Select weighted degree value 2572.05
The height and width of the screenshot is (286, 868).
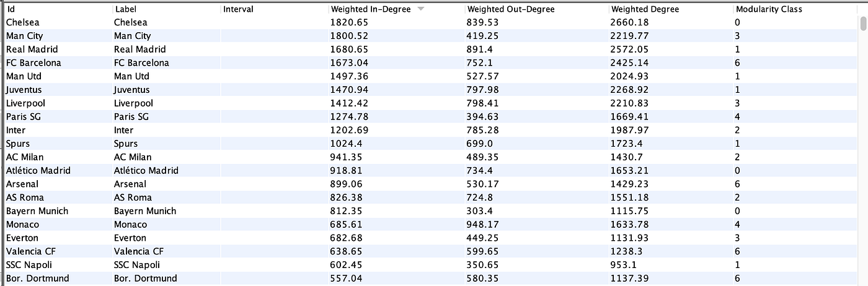pyautogui.click(x=631, y=50)
